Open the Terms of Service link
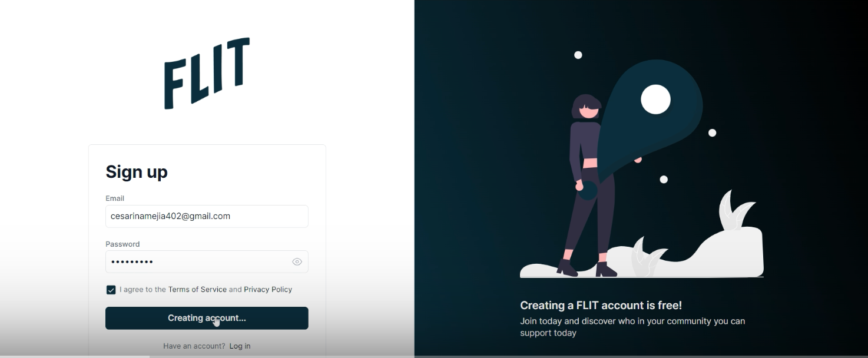 point(197,290)
